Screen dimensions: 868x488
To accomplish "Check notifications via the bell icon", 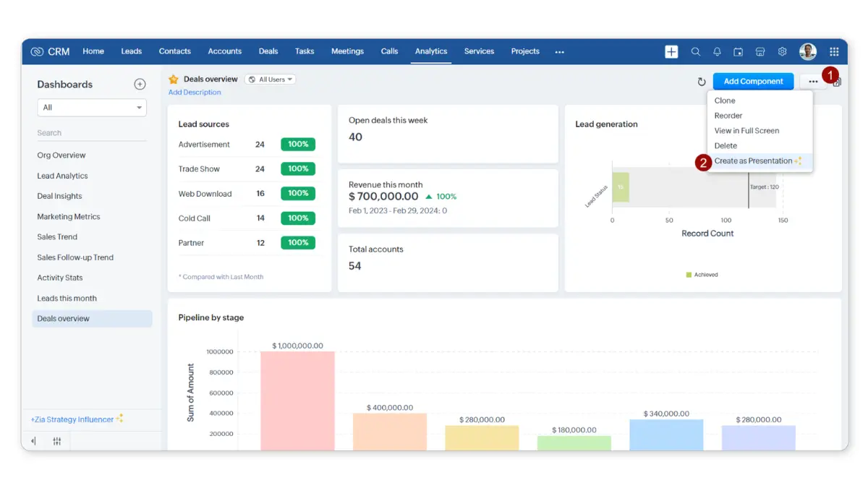I will tap(717, 51).
